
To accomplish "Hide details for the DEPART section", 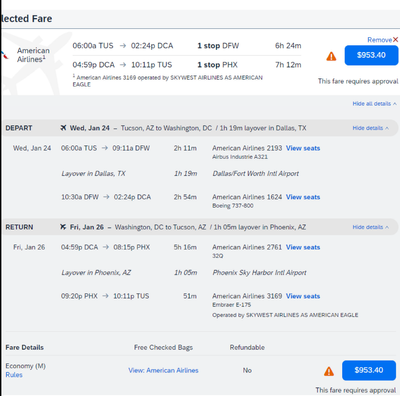I will pyautogui.click(x=370, y=128).
